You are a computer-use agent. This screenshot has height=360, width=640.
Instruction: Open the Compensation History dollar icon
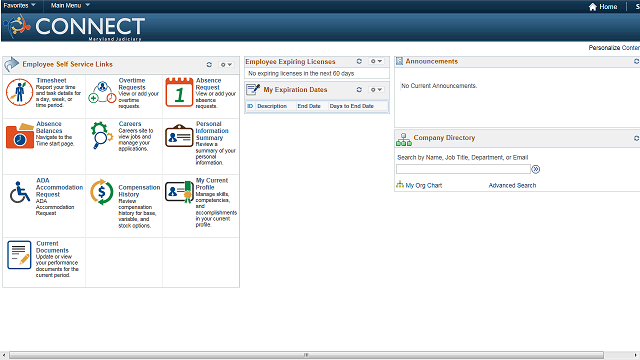click(102, 192)
